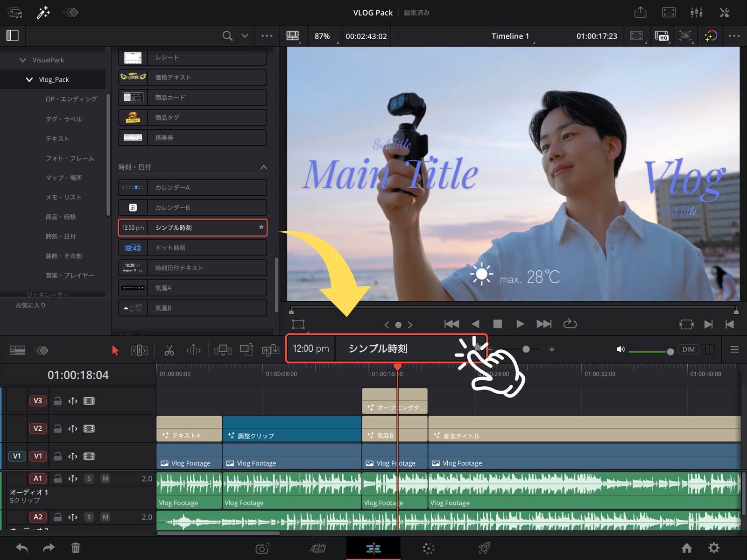Search the effects library
Image resolution: width=747 pixels, height=560 pixels.
click(227, 35)
